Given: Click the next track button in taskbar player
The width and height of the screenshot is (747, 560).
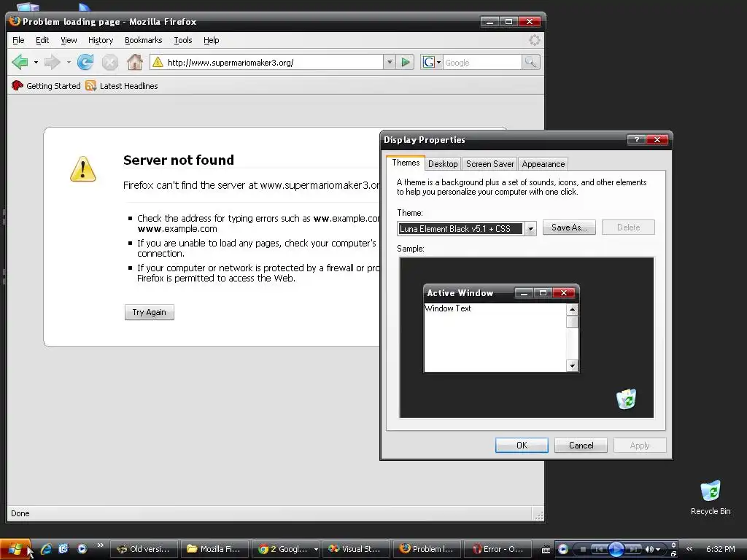Looking at the screenshot, I should [633, 549].
